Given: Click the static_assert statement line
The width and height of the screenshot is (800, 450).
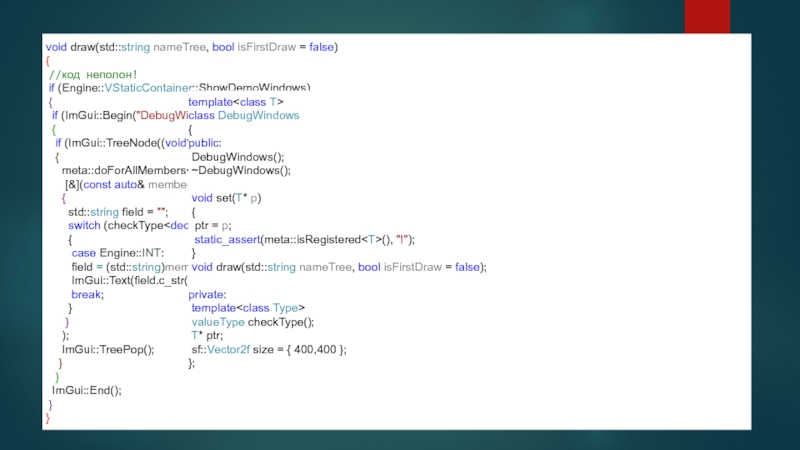Looking at the screenshot, I should pyautogui.click(x=304, y=240).
